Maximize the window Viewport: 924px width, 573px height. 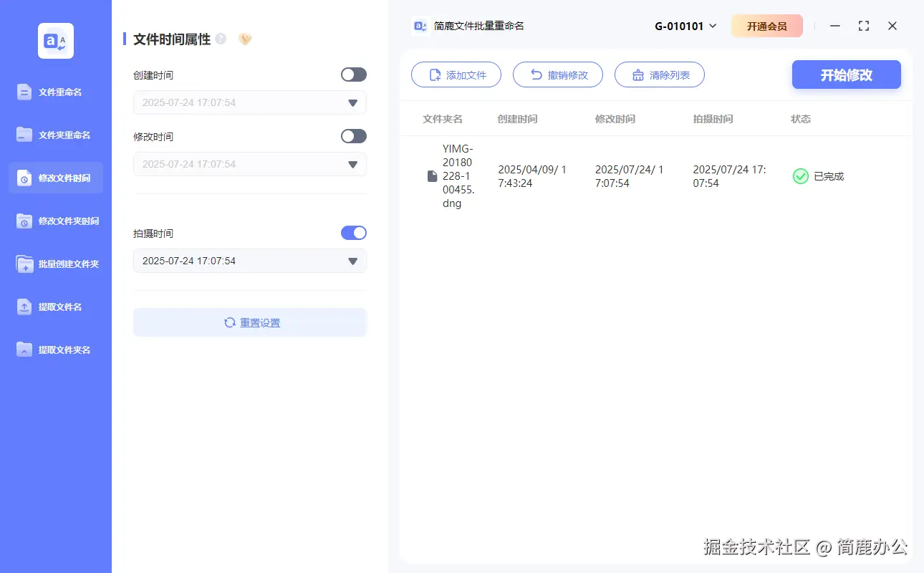pyautogui.click(x=864, y=26)
